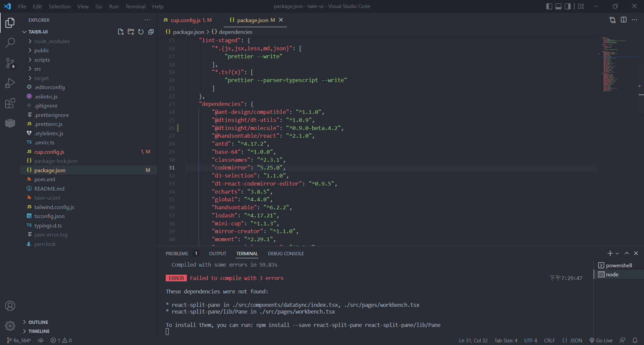Open the Terminal menu
The width and height of the screenshot is (644, 345).
(135, 6)
